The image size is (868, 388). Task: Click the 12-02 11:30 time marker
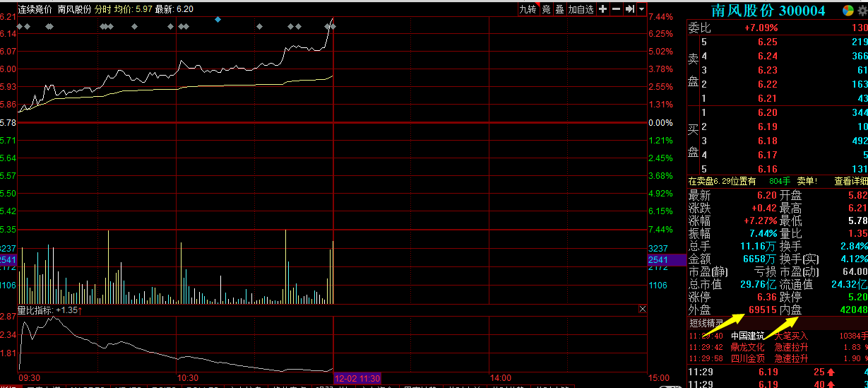click(x=358, y=378)
